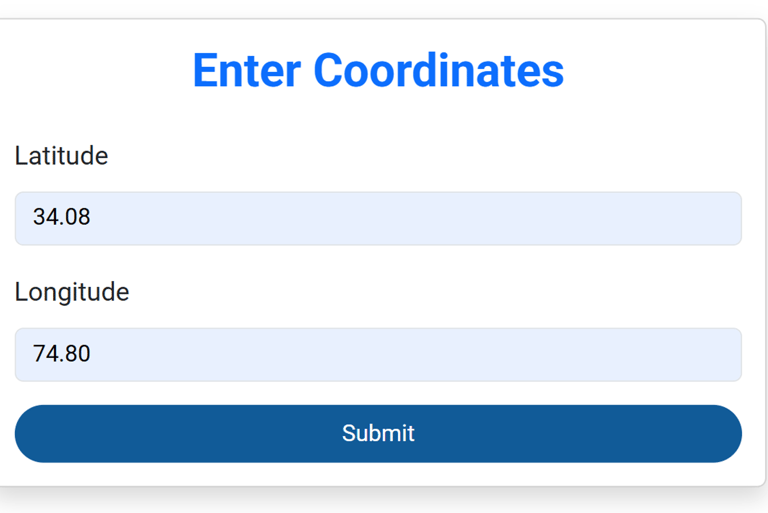Viewport: 768px width, 513px height.
Task: Select the text box under Latitude
Action: pos(378,218)
